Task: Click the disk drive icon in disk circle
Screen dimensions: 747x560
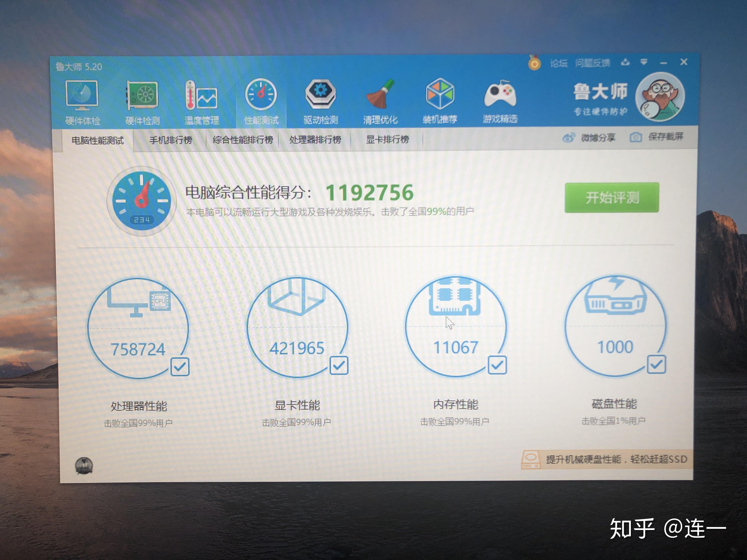Action: click(x=615, y=296)
